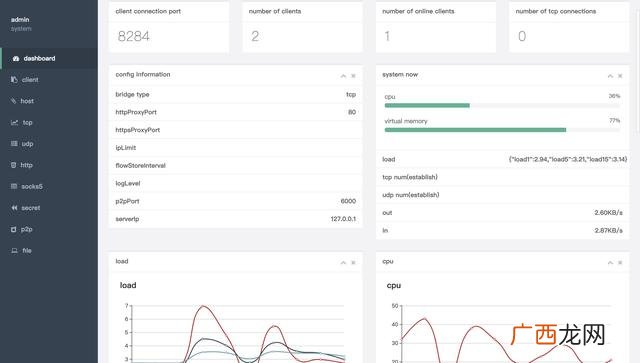Click the httpProxyPort value 80
This screenshot has height=363, width=640.
(x=352, y=112)
